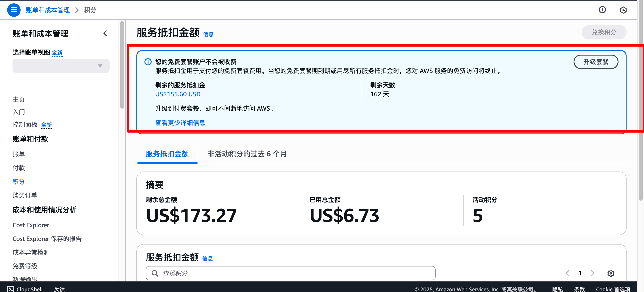The height and width of the screenshot is (292, 644).
Task: Go to previous page with left chevron
Action: (568, 273)
